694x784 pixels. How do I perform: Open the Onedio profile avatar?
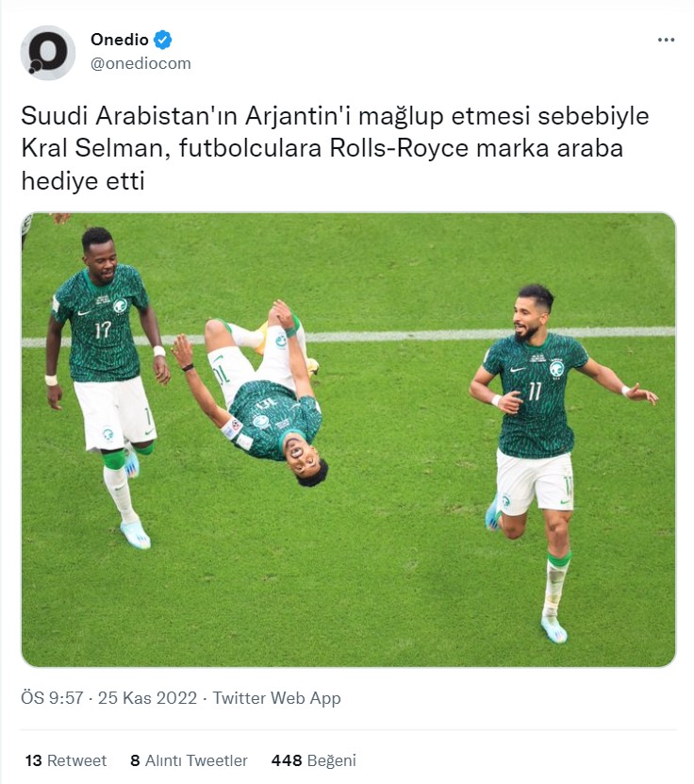48,53
